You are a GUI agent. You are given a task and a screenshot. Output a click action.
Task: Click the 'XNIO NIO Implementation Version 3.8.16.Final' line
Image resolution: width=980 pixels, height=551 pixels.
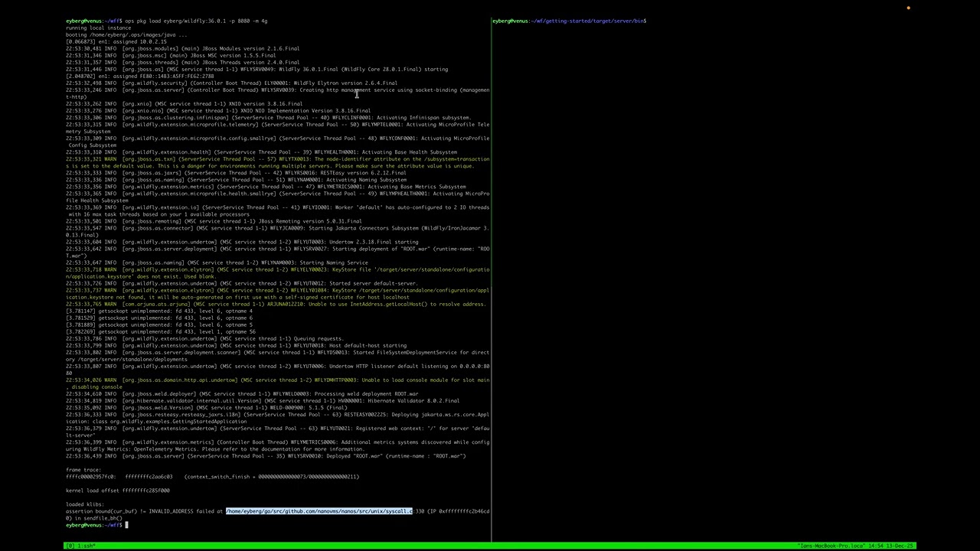coord(218,110)
